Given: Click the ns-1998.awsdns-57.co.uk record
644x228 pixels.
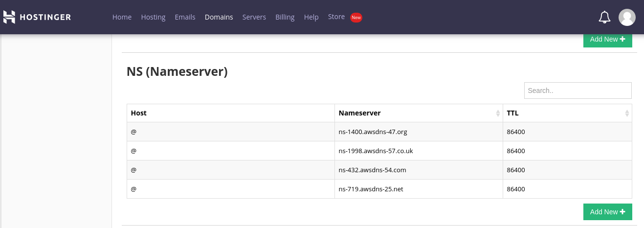Looking at the screenshot, I should [x=376, y=151].
